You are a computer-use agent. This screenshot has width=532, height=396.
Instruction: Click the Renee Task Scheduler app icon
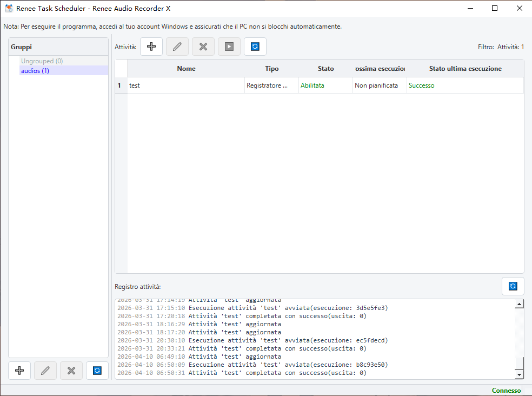coord(9,8)
